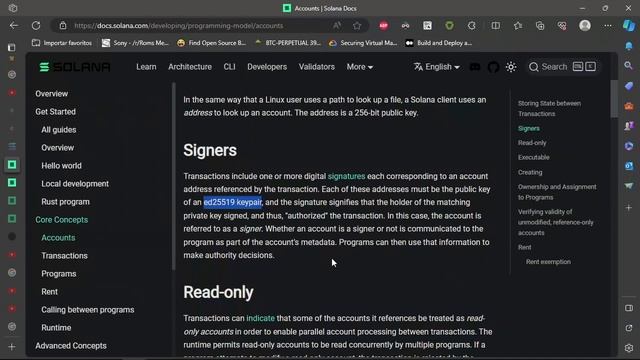Click the Search box in navbar
This screenshot has width=640, height=360.
coord(562,67)
